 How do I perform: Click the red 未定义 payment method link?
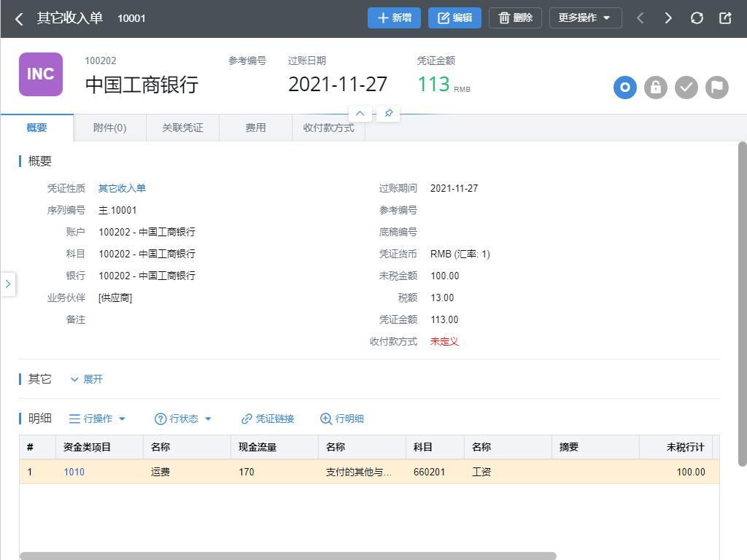pos(444,341)
